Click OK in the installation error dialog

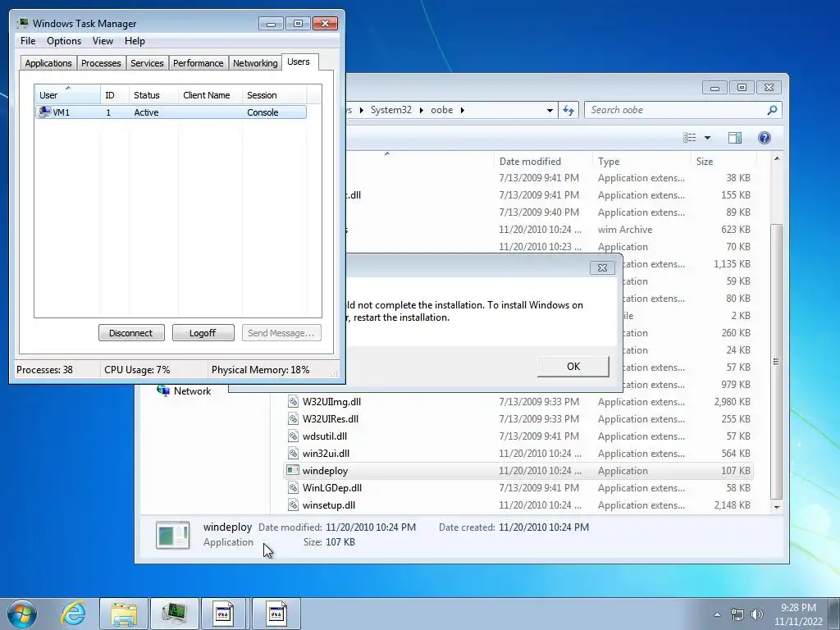tap(573, 367)
